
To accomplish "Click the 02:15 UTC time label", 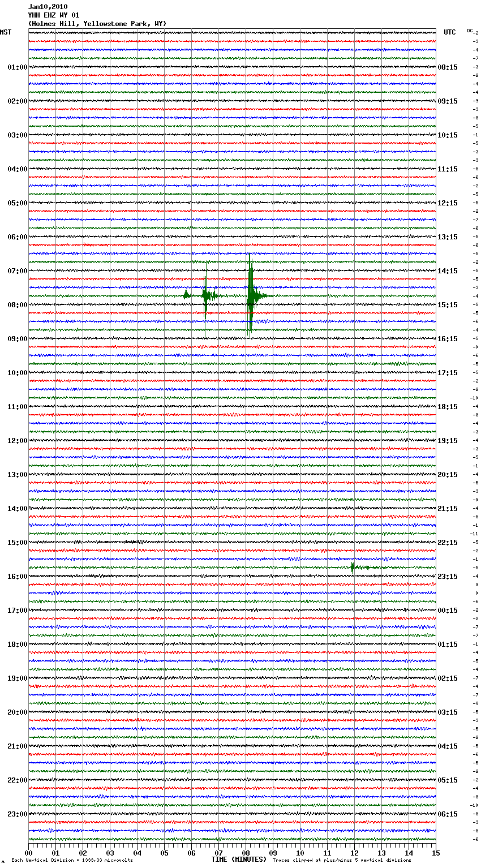I will (x=448, y=678).
